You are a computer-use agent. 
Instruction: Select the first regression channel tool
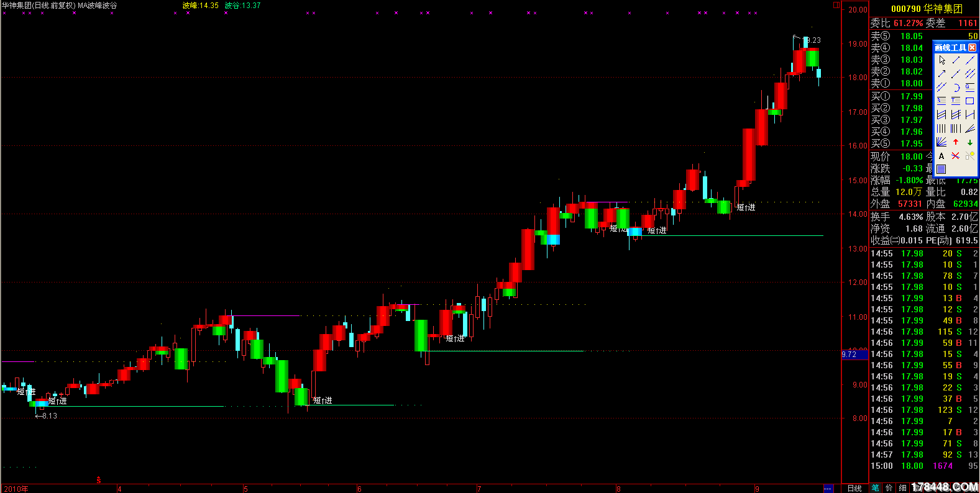[941, 115]
